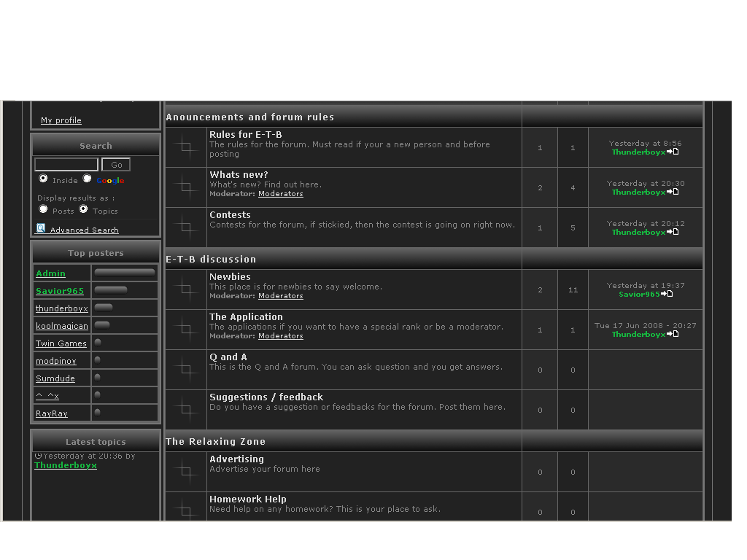Viewport: 747px width, 560px height.
Task: Click the Suggestions / feedback forum status icon
Action: (x=186, y=410)
